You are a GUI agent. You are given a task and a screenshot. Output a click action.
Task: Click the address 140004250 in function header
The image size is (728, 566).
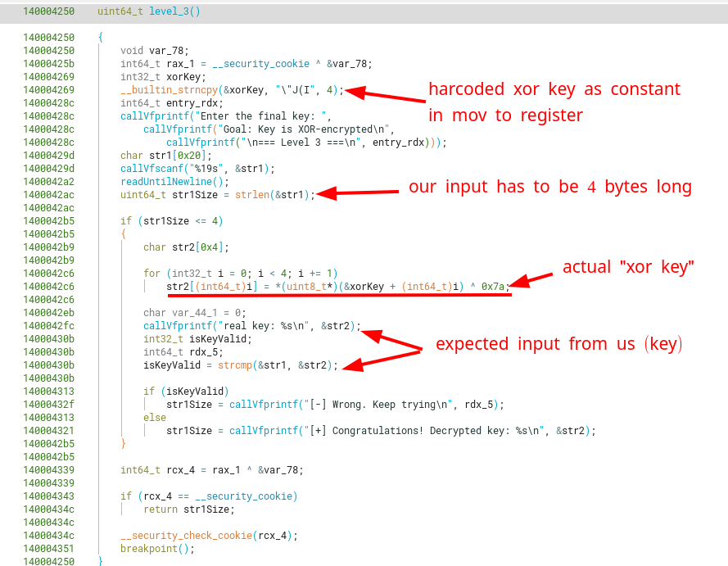click(48, 12)
